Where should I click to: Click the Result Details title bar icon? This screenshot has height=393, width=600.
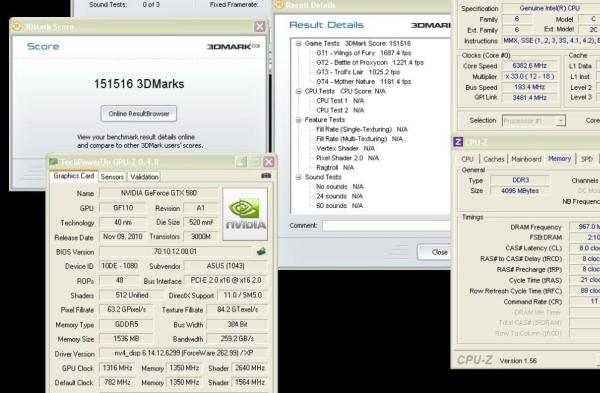pyautogui.click(x=279, y=5)
